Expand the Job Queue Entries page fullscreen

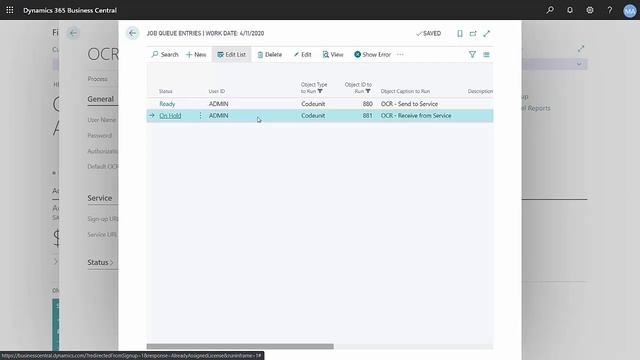click(x=487, y=33)
